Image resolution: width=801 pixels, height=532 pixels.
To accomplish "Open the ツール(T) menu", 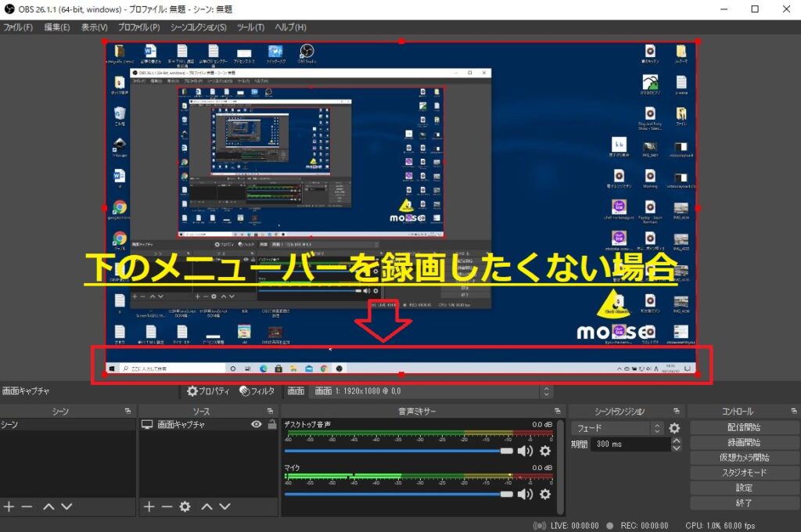I will [250, 27].
